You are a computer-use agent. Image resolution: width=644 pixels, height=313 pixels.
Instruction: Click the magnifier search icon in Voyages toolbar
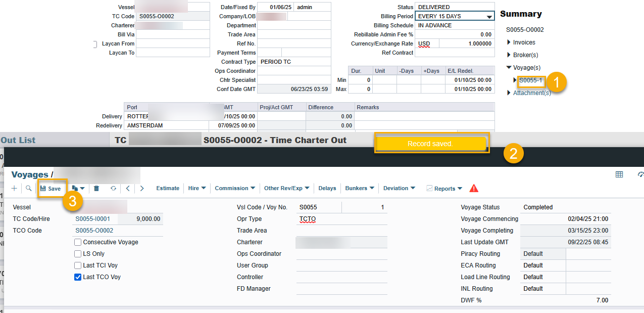coord(29,188)
